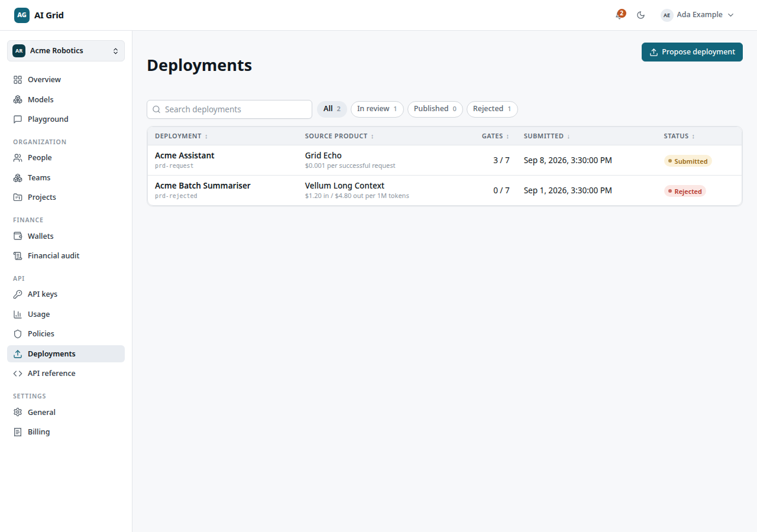Click the prd-request identifier
Viewport: 757px width, 532px height.
point(174,166)
